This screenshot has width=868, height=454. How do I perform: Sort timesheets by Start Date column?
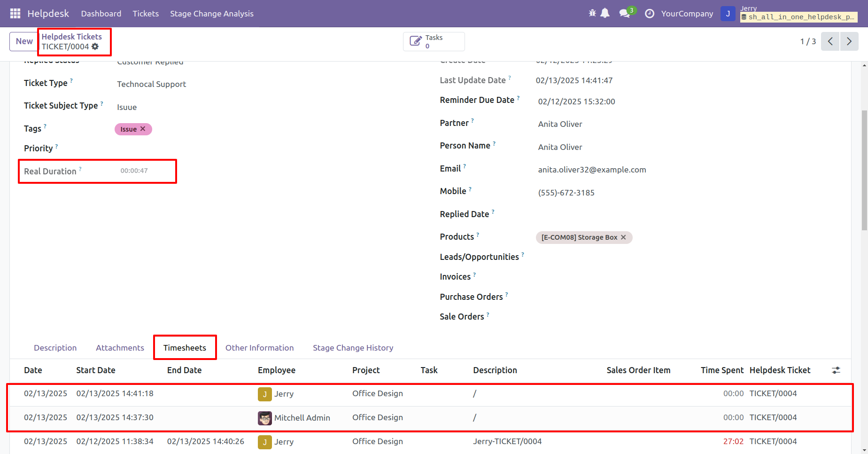(x=96, y=370)
